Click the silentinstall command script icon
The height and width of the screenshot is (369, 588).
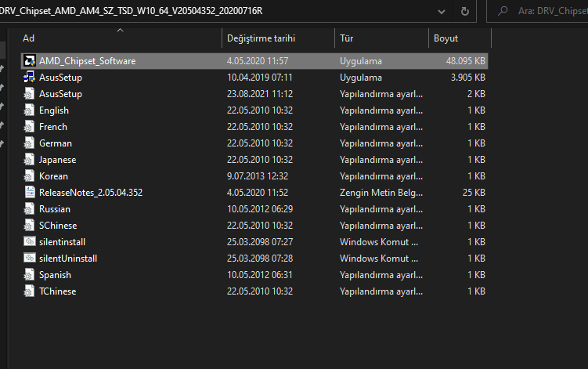29,242
